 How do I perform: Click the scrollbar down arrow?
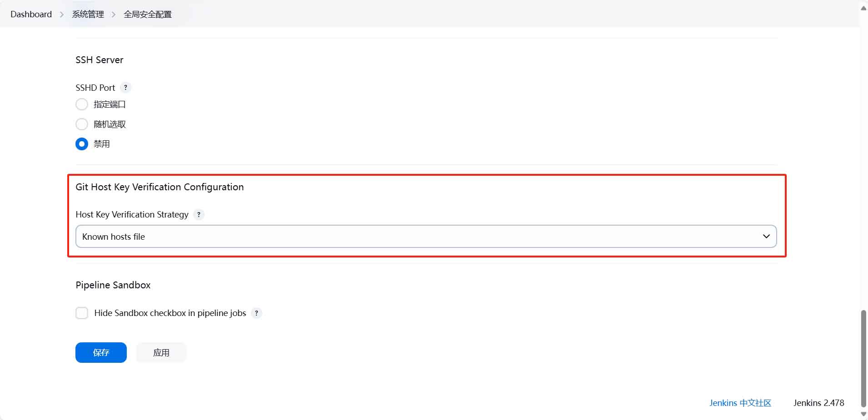click(863, 414)
